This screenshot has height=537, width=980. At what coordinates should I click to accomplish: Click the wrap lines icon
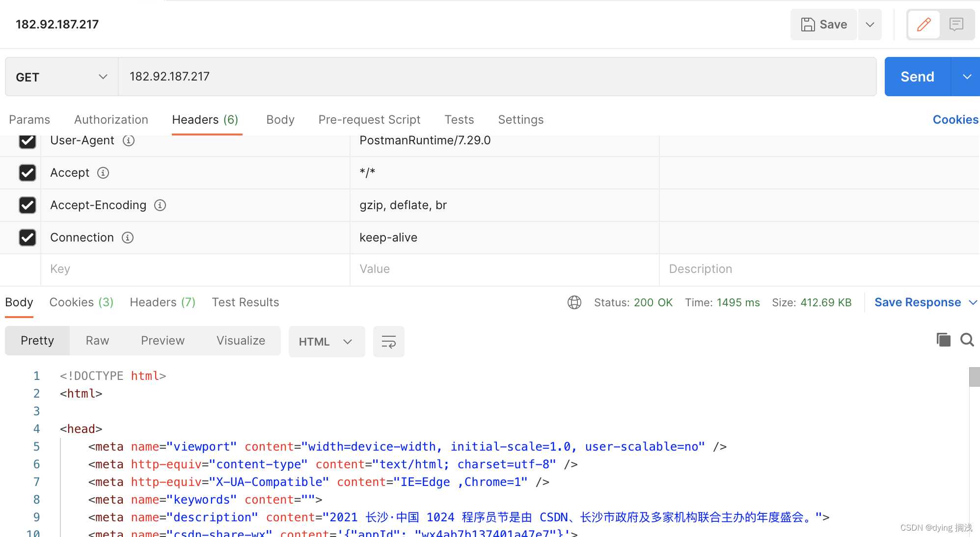(x=388, y=342)
